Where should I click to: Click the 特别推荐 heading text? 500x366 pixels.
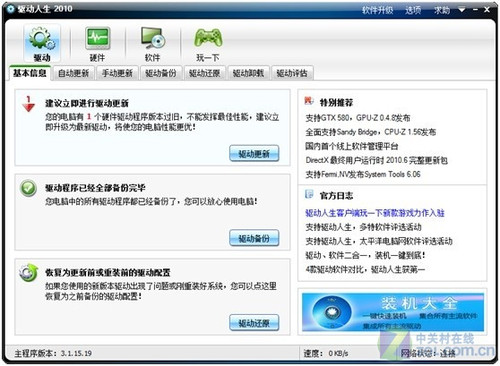336,102
